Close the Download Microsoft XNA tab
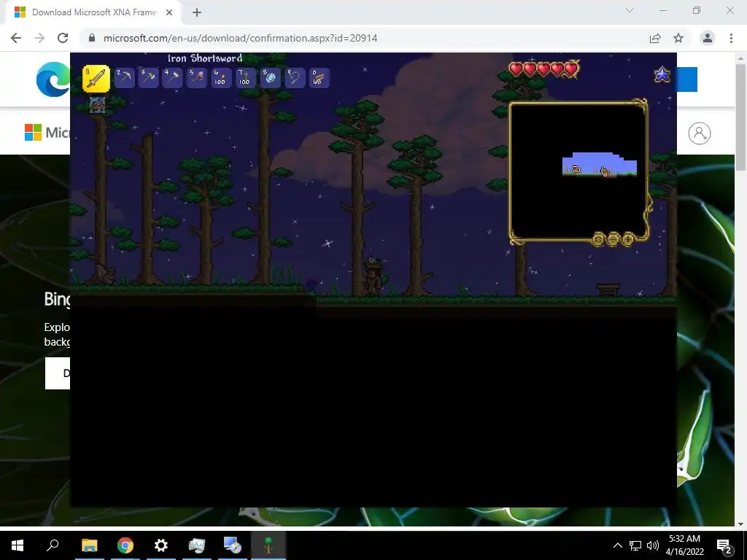 click(x=169, y=12)
